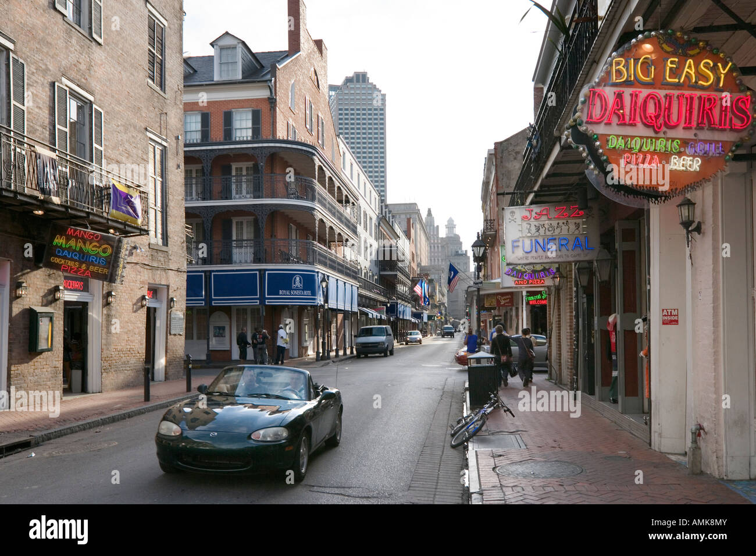Viewport: 756px width, 556px height.
Task: Click "BEER" on the Big Easy sign
Action: (685, 162)
